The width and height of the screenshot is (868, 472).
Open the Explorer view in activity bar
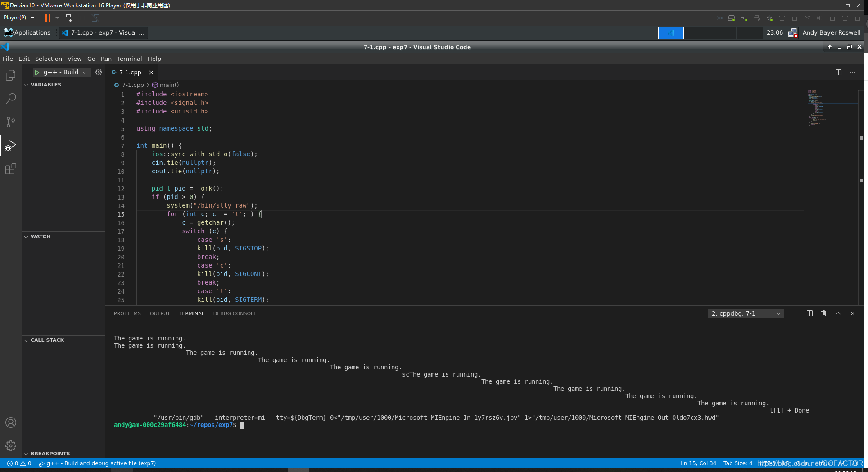click(11, 75)
